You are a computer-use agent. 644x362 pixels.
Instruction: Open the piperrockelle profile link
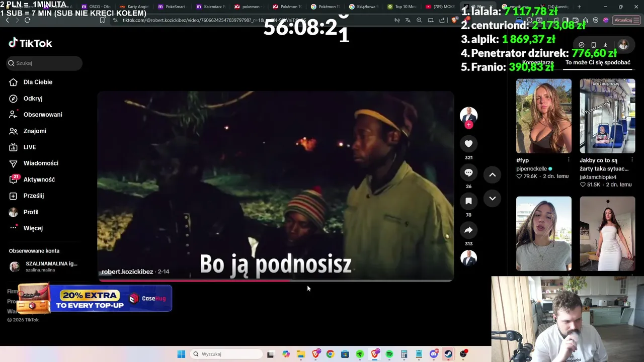click(x=531, y=169)
